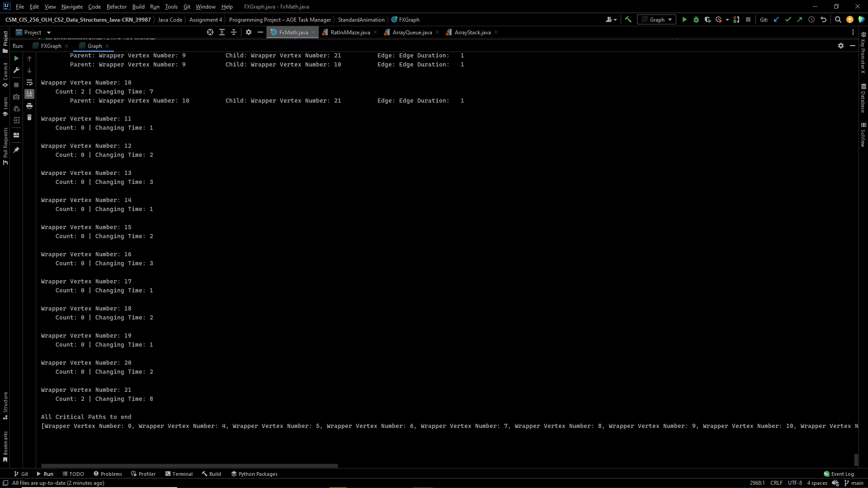Image resolution: width=868 pixels, height=488 pixels.
Task: Toggle the Learn tool window
Action: point(5,107)
